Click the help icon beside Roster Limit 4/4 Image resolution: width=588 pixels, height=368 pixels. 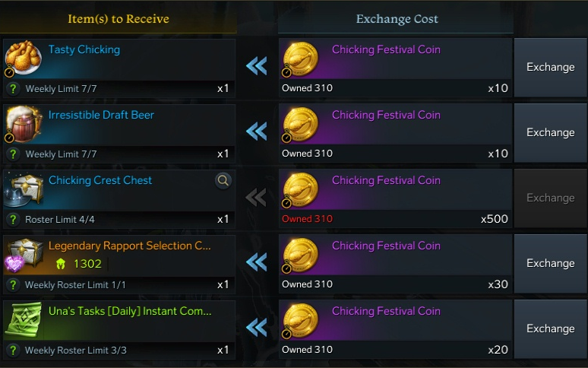coord(13,220)
